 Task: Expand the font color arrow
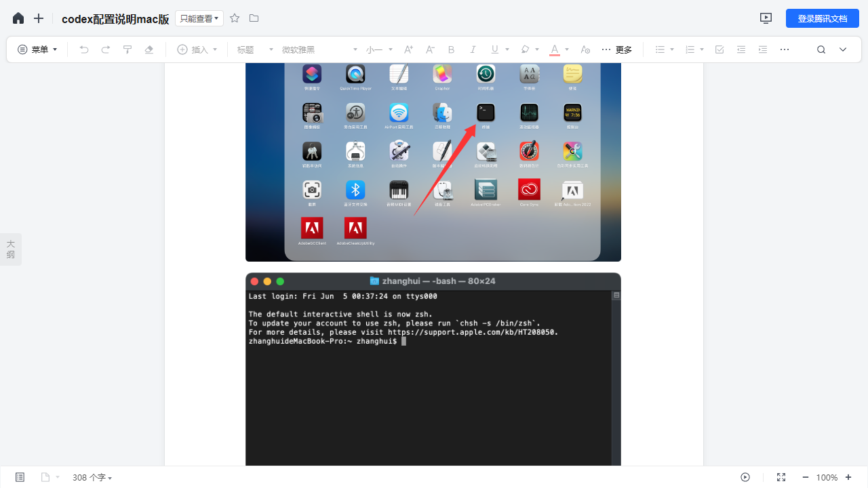[x=567, y=49]
